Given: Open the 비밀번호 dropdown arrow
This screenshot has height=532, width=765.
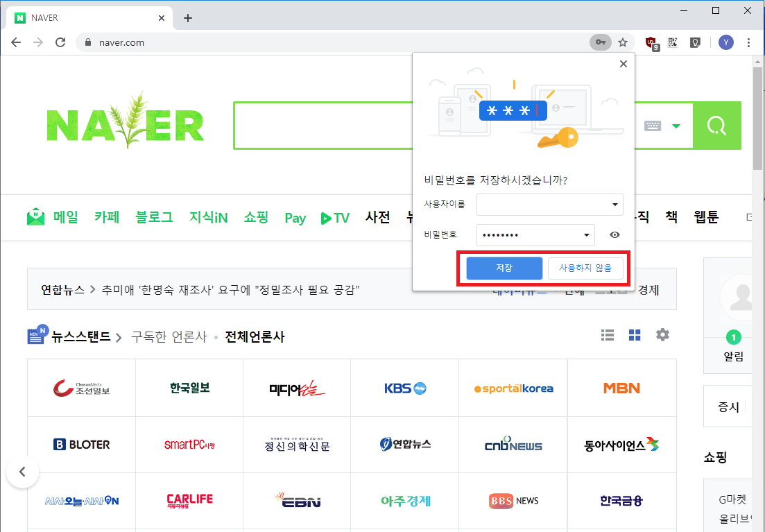Looking at the screenshot, I should 587,235.
